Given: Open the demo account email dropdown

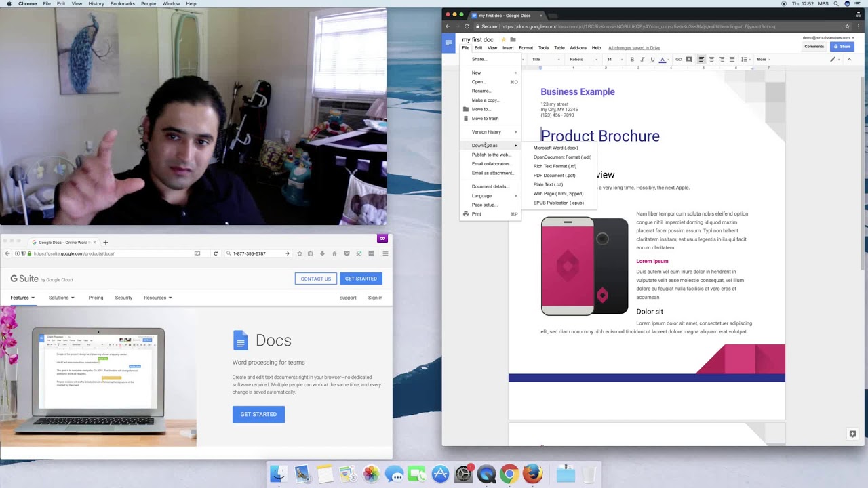Looking at the screenshot, I should click(829, 38).
